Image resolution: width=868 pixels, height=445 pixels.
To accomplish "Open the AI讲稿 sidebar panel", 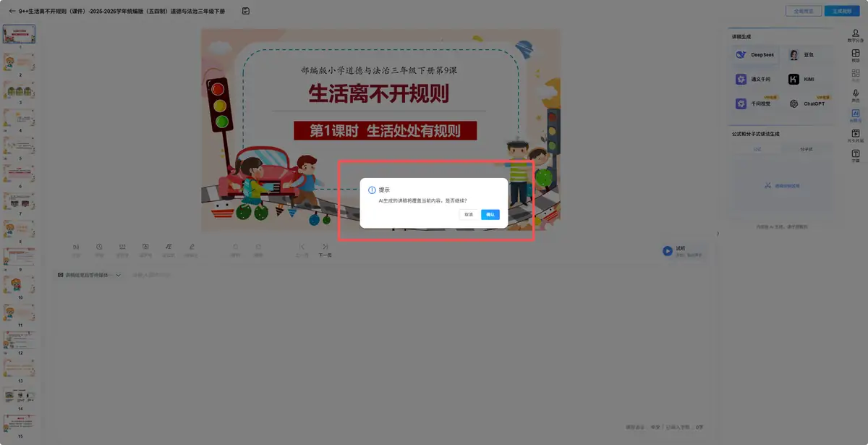I will coord(856,116).
